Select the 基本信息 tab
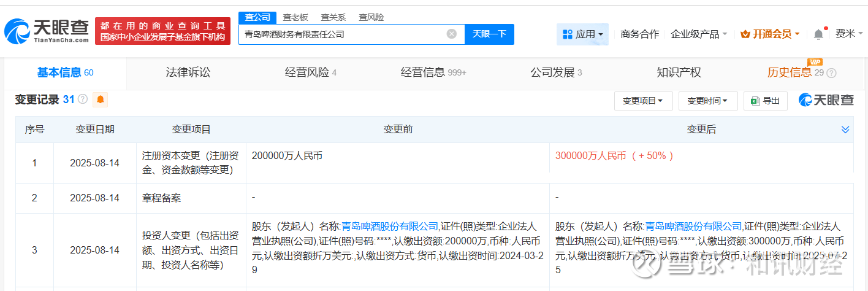Screen dimensions: 868x291 65,72
